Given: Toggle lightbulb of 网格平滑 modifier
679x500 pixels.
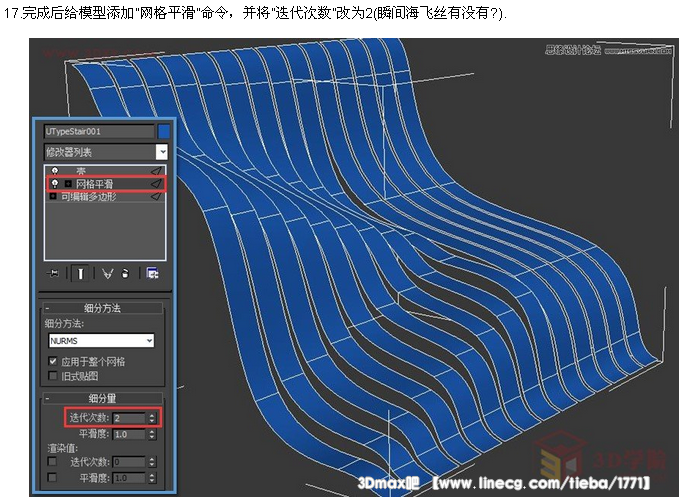Looking at the screenshot, I should 55,184.
